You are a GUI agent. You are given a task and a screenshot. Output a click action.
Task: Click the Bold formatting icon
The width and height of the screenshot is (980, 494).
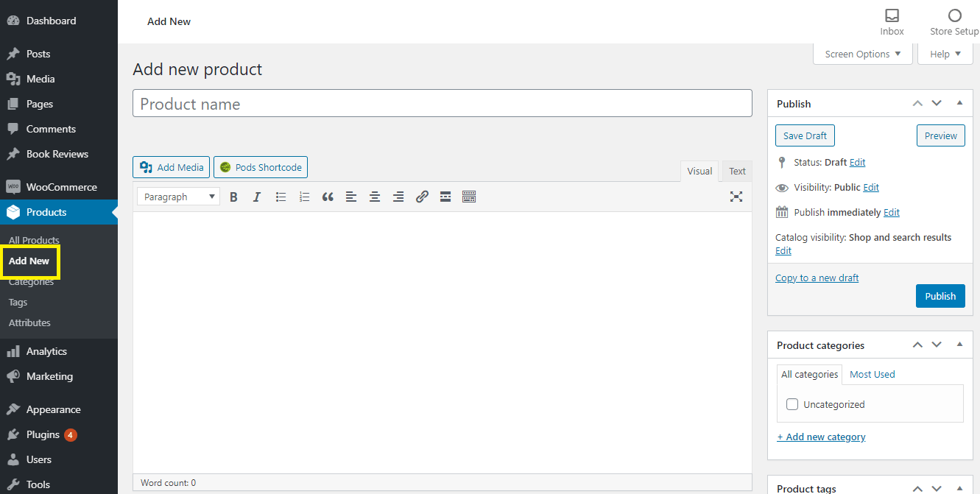[233, 197]
